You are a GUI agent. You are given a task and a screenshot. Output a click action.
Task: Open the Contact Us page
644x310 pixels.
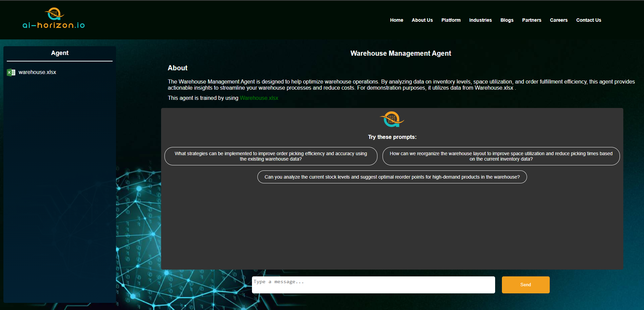(x=588, y=20)
